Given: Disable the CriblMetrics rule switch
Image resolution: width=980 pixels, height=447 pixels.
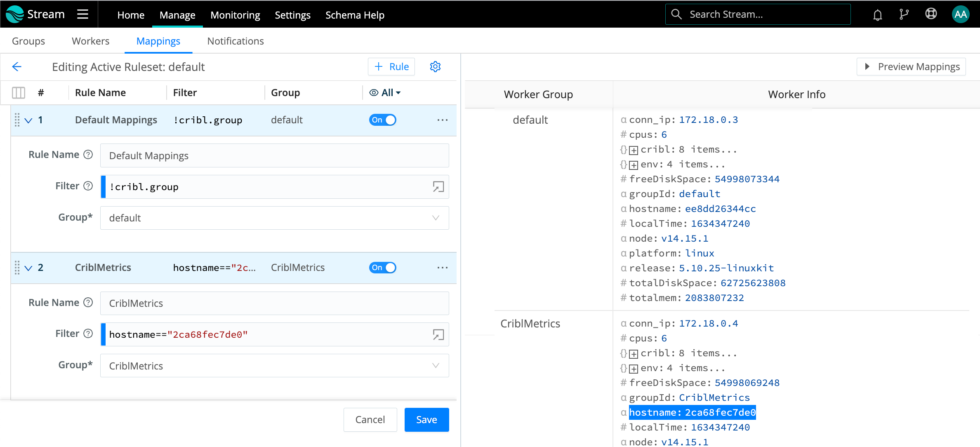Looking at the screenshot, I should point(382,267).
